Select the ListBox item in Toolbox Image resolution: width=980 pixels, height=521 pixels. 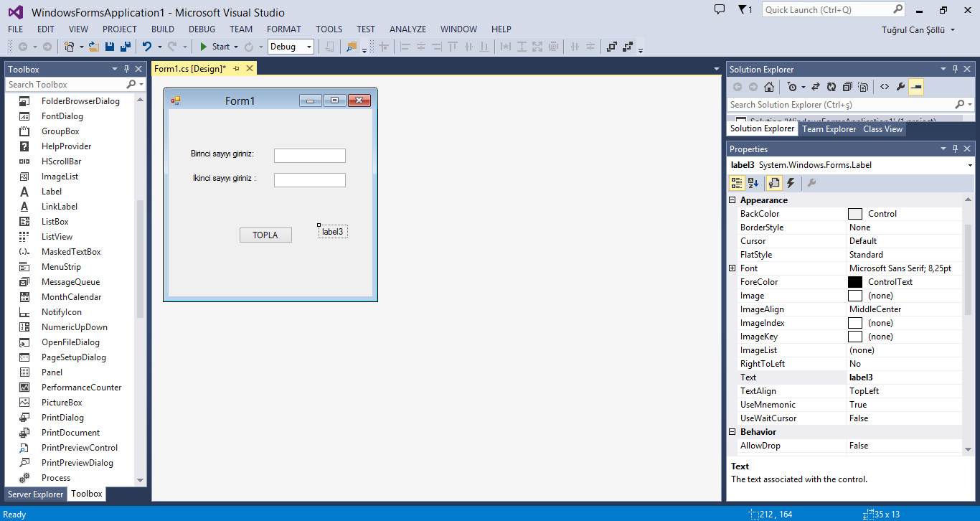[x=55, y=222]
